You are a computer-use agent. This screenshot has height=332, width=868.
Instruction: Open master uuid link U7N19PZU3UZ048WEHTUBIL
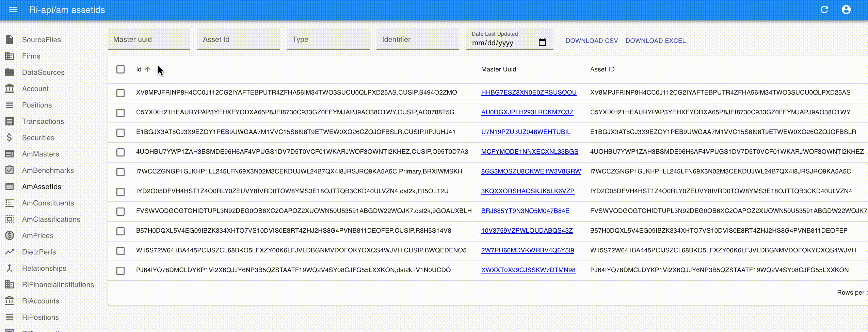526,132
